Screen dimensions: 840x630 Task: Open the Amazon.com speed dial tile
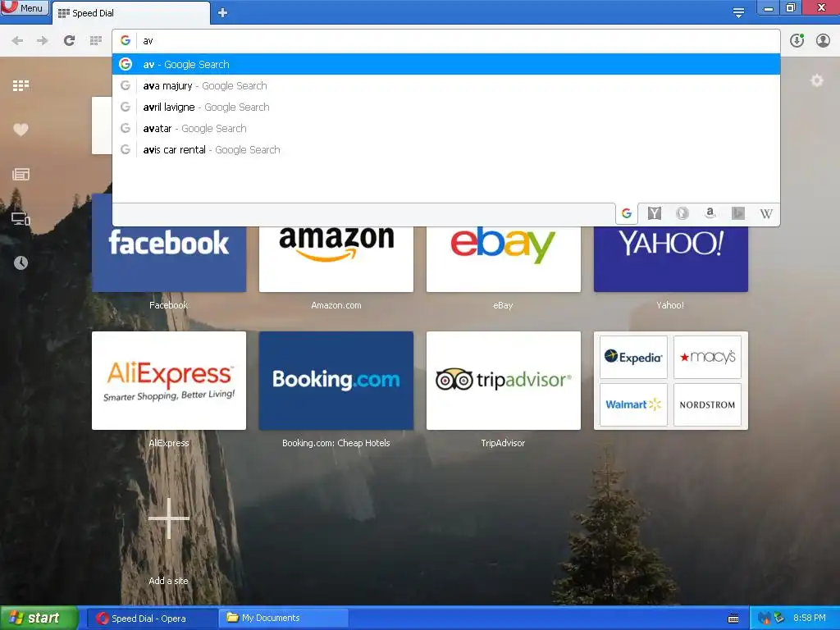point(336,258)
